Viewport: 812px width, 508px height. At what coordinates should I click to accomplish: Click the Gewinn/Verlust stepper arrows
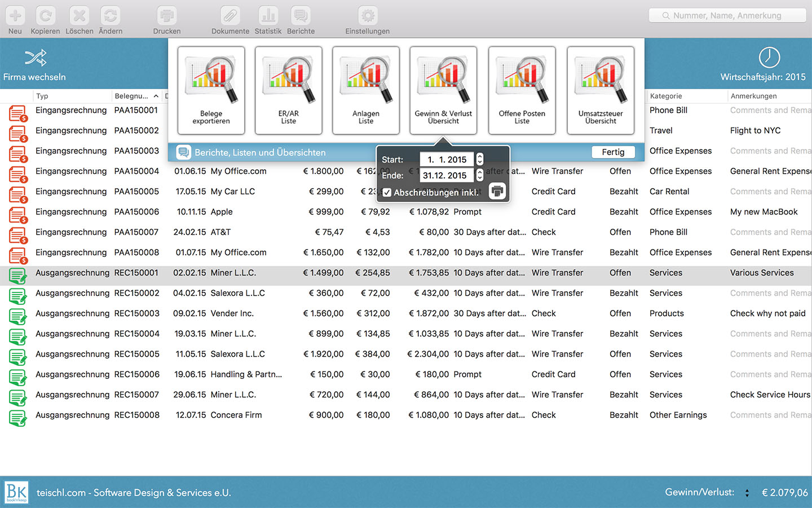747,493
